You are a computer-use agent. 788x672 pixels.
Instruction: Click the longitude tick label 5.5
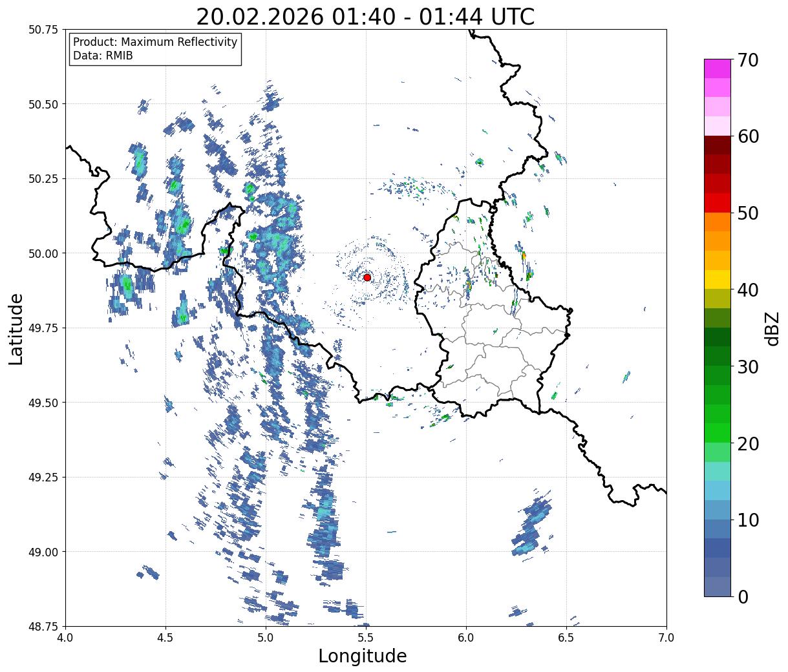click(x=366, y=638)
